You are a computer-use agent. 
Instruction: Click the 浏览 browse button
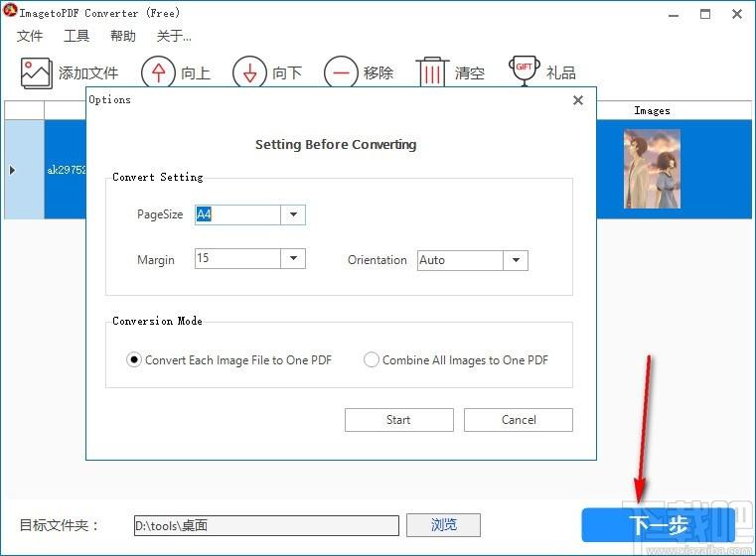(443, 524)
